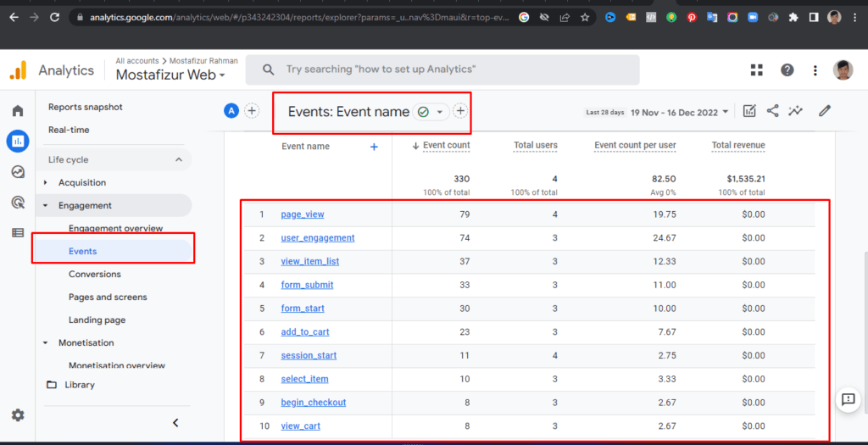The height and width of the screenshot is (445, 868).
Task: Click the All accounts breadcrumb
Action: pos(136,61)
